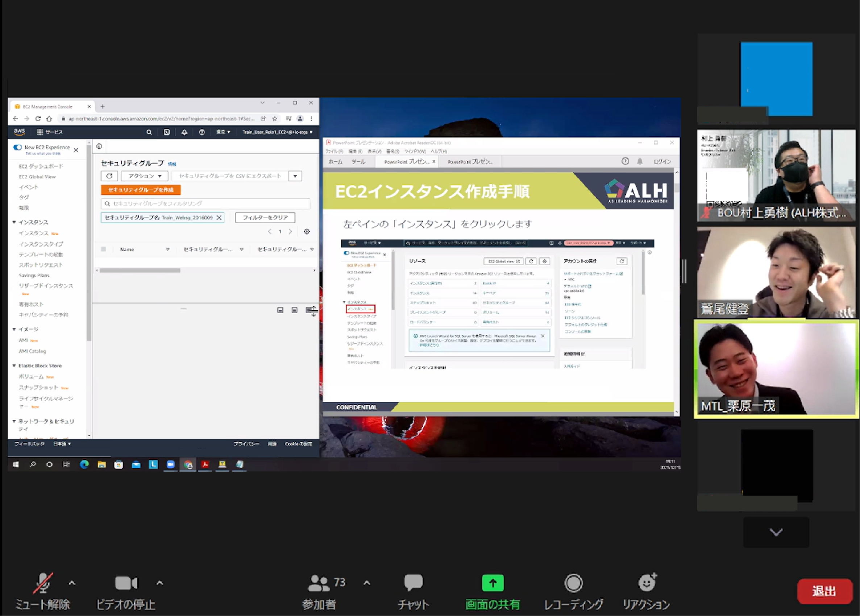Open the AWS CloudShell icon
The image size is (860, 616).
click(x=166, y=132)
